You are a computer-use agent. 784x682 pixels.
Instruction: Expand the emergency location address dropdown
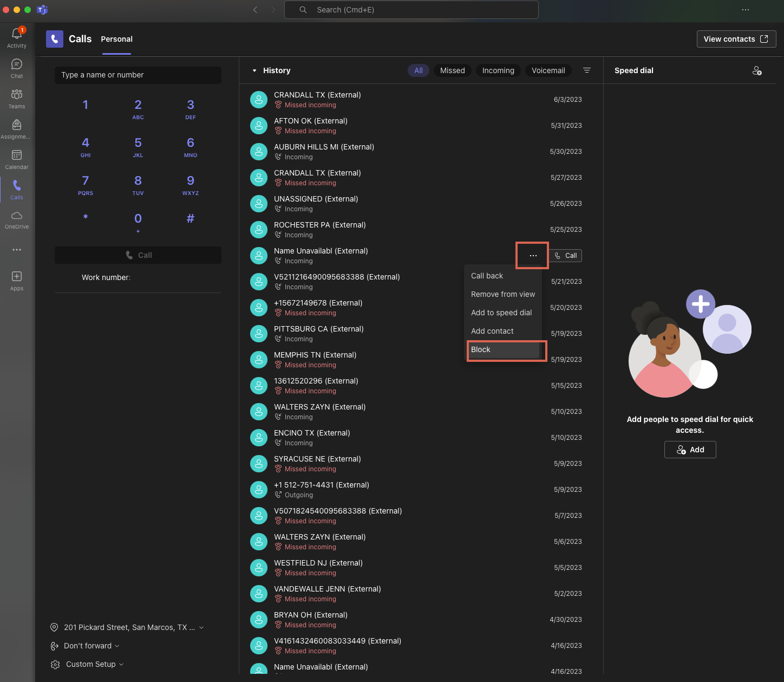click(x=201, y=627)
